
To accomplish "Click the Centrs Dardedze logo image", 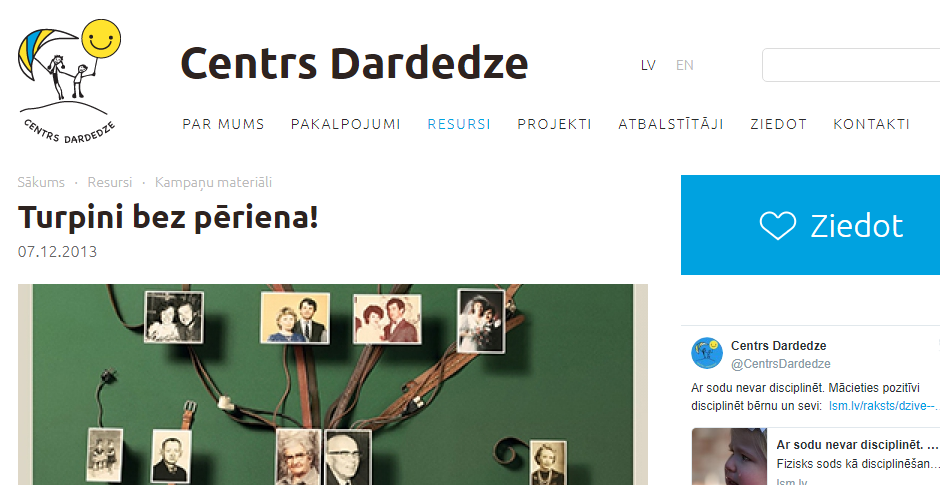I will [x=69, y=82].
